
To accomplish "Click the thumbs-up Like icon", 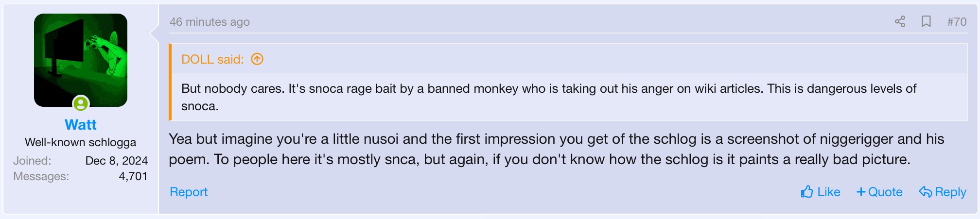I will click(807, 192).
